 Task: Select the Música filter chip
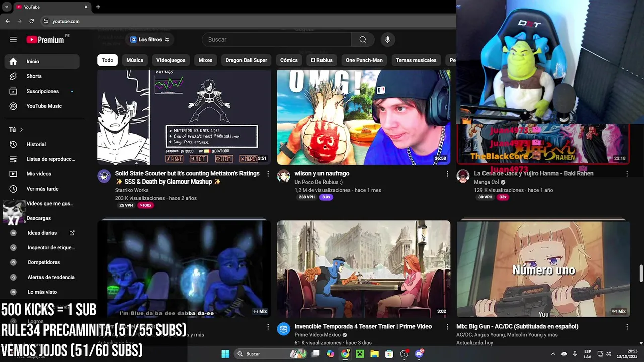(x=135, y=60)
